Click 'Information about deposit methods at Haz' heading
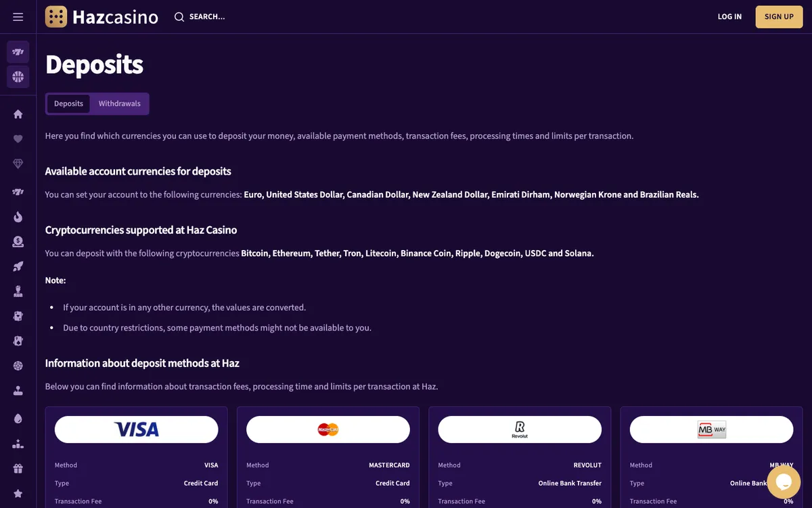Viewport: 812px width, 508px height. pos(142,363)
